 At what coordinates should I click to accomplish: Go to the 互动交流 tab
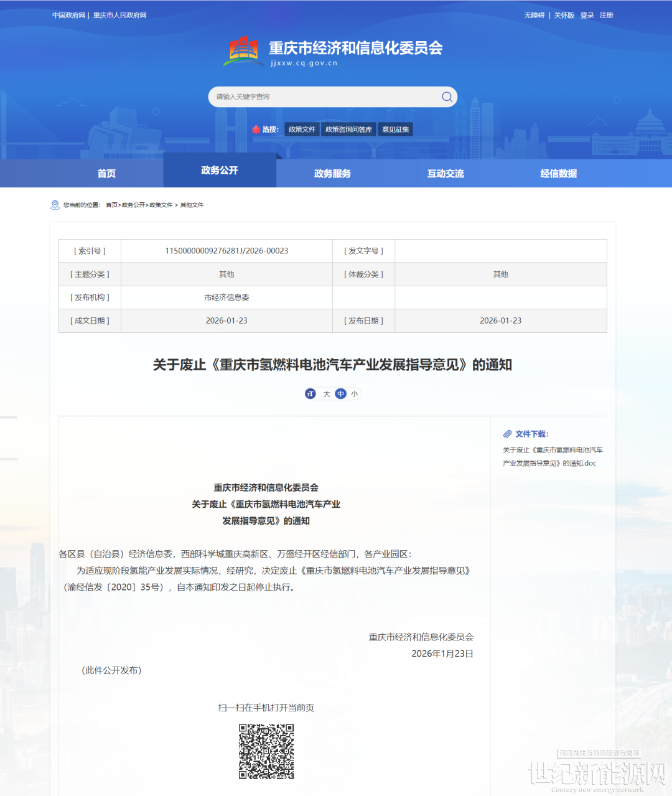coord(446,174)
